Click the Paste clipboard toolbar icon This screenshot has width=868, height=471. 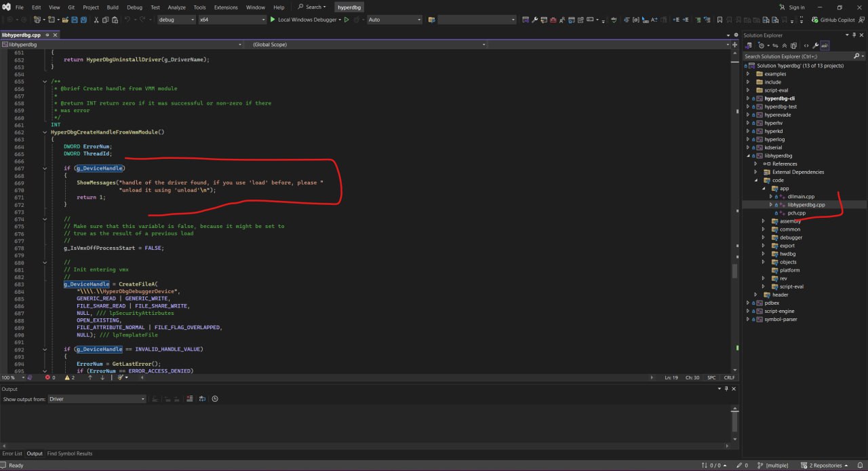(115, 20)
